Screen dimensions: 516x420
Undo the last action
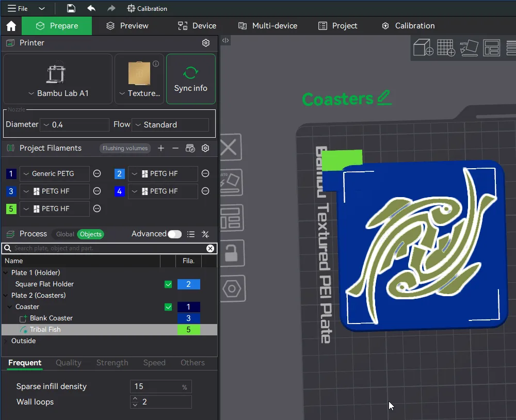coord(91,9)
